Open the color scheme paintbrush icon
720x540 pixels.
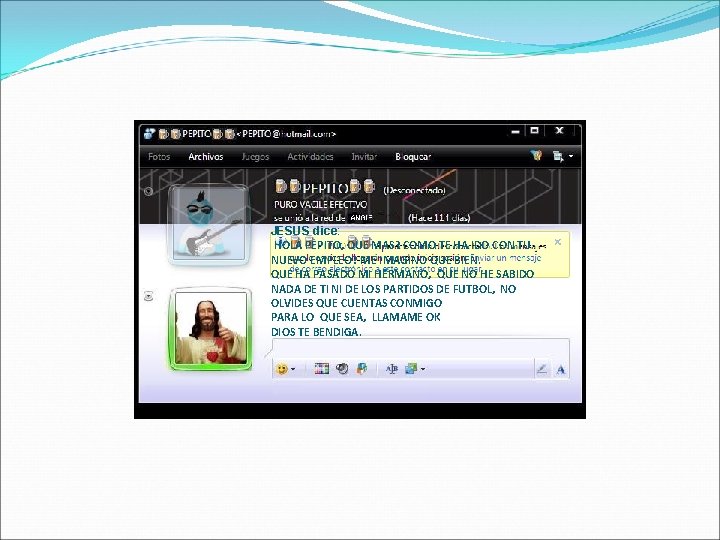click(x=536, y=156)
